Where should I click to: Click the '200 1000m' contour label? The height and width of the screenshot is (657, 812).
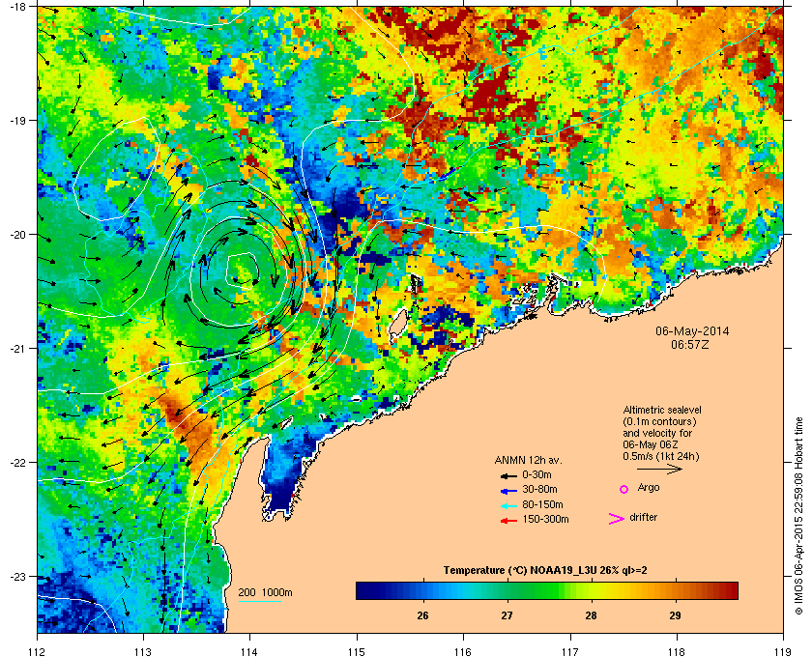click(x=265, y=593)
